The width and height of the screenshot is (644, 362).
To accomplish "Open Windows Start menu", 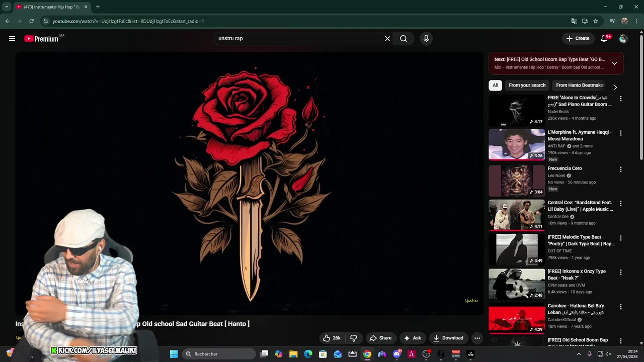I will click(x=174, y=354).
